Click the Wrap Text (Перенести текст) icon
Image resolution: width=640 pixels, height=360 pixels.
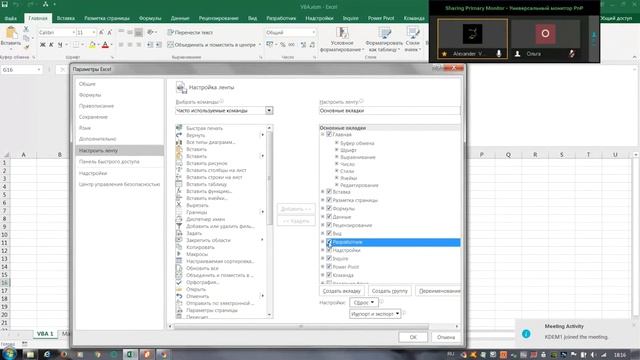pos(171,32)
